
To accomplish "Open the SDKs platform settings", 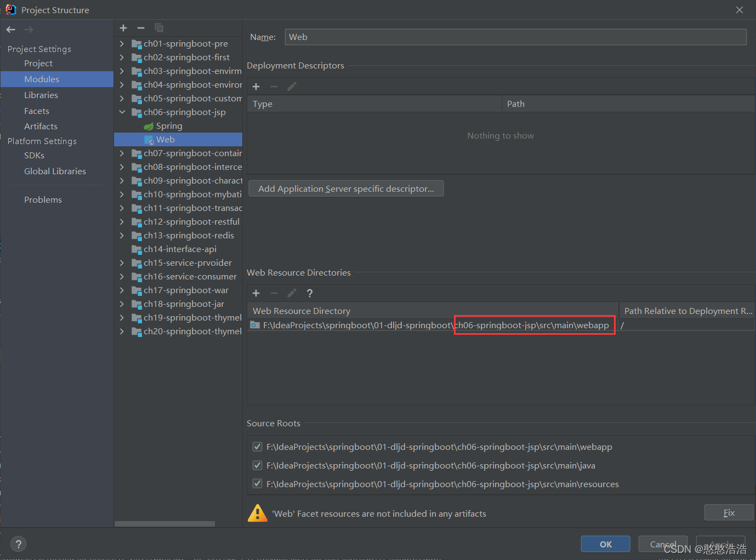I will 34,156.
